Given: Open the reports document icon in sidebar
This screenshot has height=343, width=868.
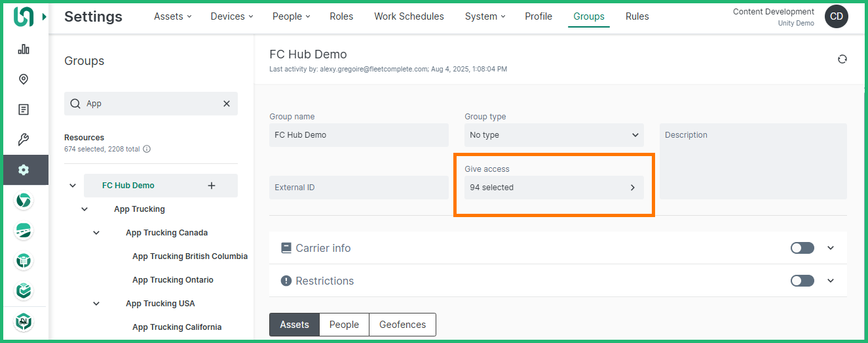Looking at the screenshot, I should [24, 110].
